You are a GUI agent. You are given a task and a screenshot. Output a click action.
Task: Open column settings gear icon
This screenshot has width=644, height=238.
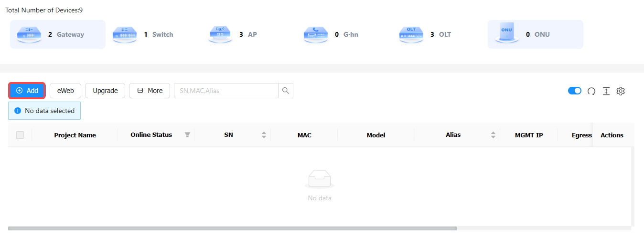(x=621, y=91)
